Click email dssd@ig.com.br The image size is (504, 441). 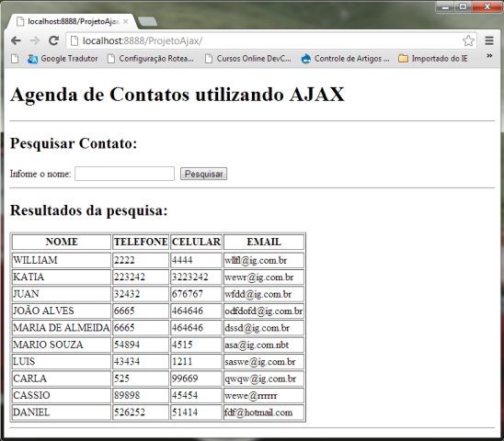[x=258, y=328]
